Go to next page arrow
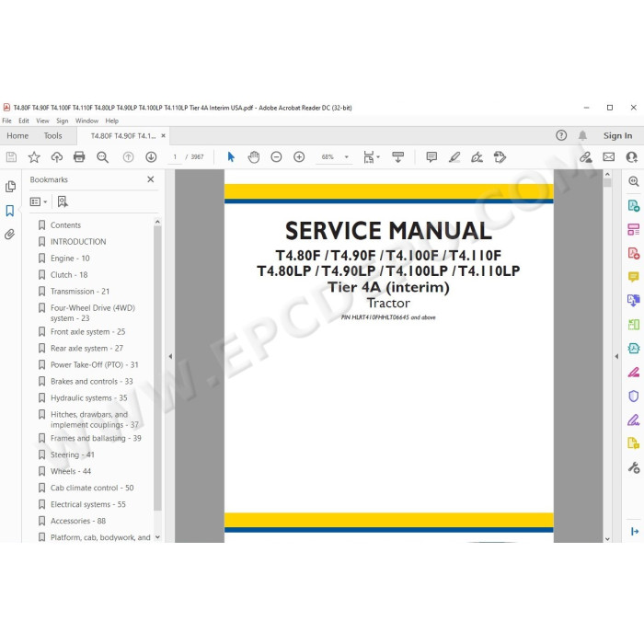Image resolution: width=644 pixels, height=644 pixels. [151, 157]
